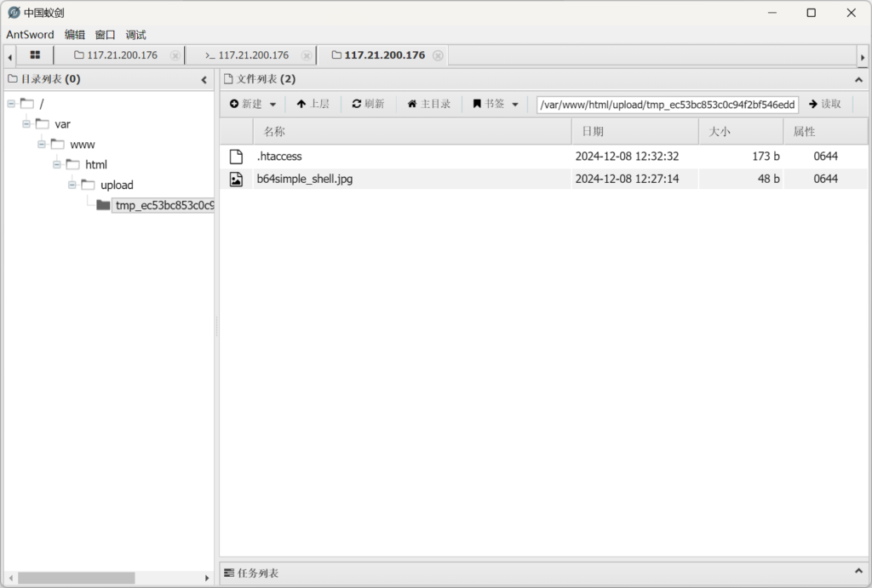
Task: Select the upload folder in tree
Action: [x=117, y=185]
